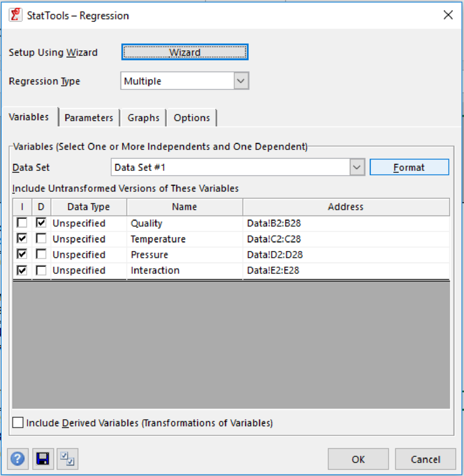This screenshot has width=464, height=476.
Task: Select the Variables tab
Action: click(29, 117)
